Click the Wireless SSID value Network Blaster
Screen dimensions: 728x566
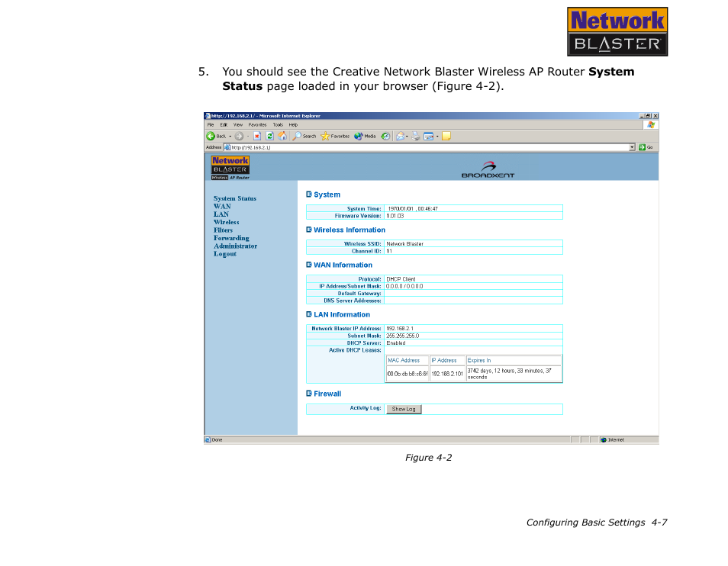click(405, 243)
